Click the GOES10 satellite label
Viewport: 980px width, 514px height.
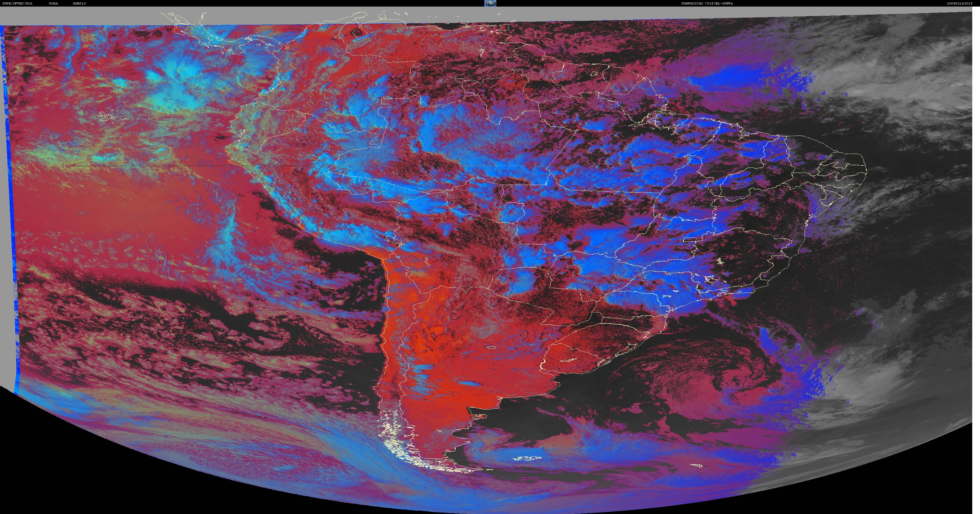point(79,3)
